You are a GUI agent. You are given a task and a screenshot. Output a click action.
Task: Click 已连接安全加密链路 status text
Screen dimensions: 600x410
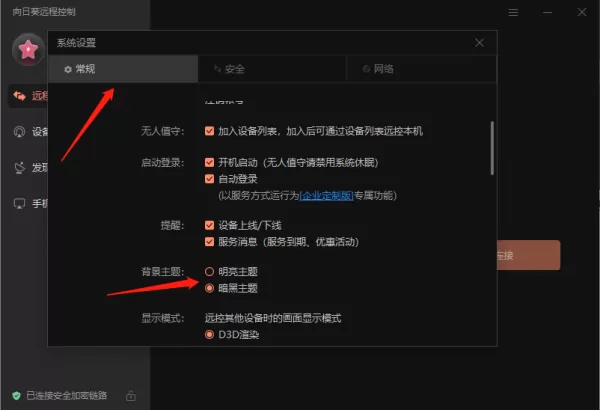(67, 395)
